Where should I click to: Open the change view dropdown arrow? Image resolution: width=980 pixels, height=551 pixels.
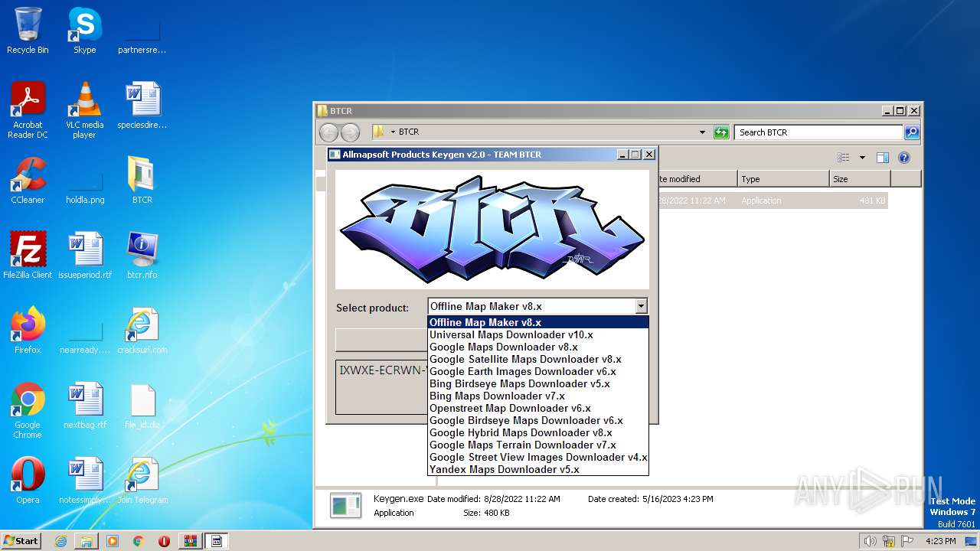[862, 158]
